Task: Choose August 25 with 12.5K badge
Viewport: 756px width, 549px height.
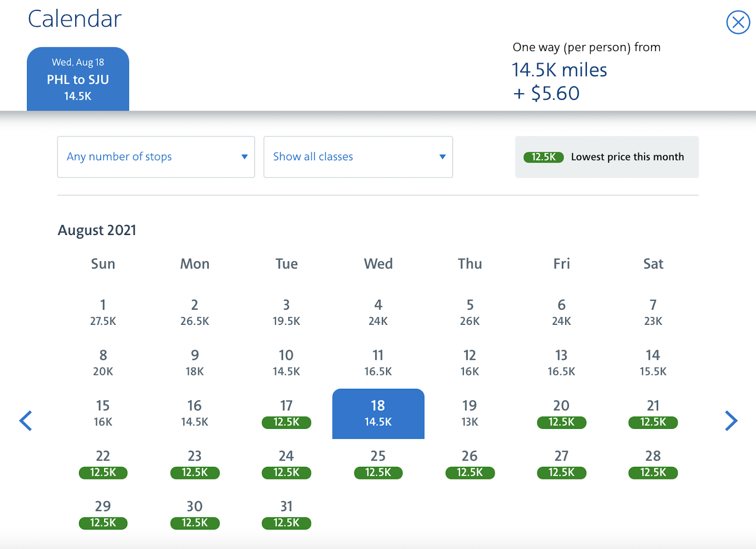Action: 378,464
